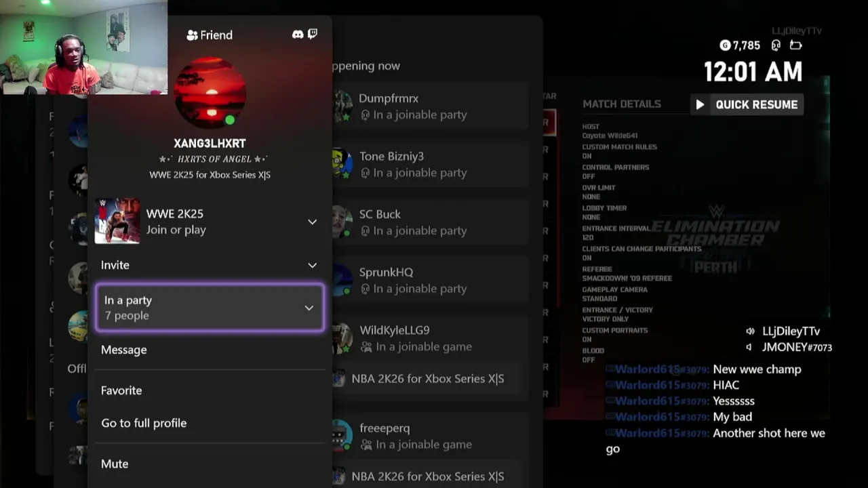Viewport: 868px width, 488px height.
Task: Select SprunkHQ friend entry
Action: 430,280
